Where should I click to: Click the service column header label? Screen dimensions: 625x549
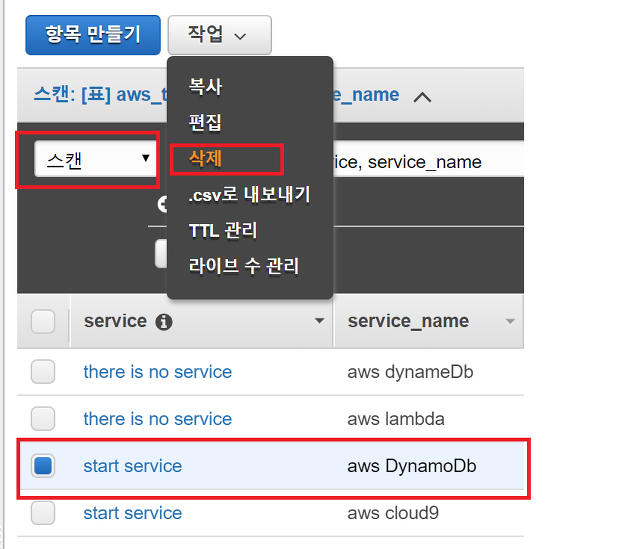pyautogui.click(x=116, y=321)
